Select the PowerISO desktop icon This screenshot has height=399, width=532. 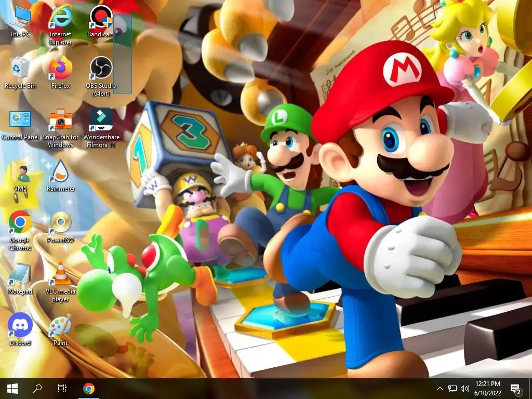(60, 227)
